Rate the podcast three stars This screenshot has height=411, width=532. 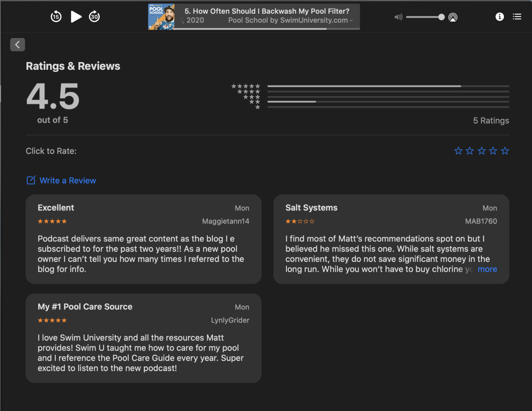(482, 151)
